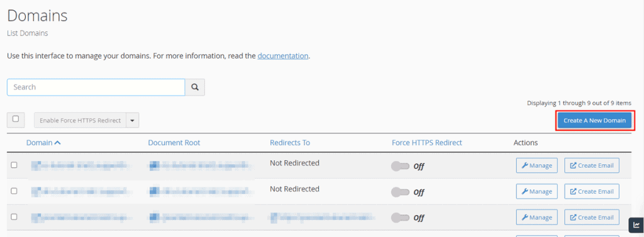Create Email for the third domain
This screenshot has height=237, width=644.
(x=592, y=218)
